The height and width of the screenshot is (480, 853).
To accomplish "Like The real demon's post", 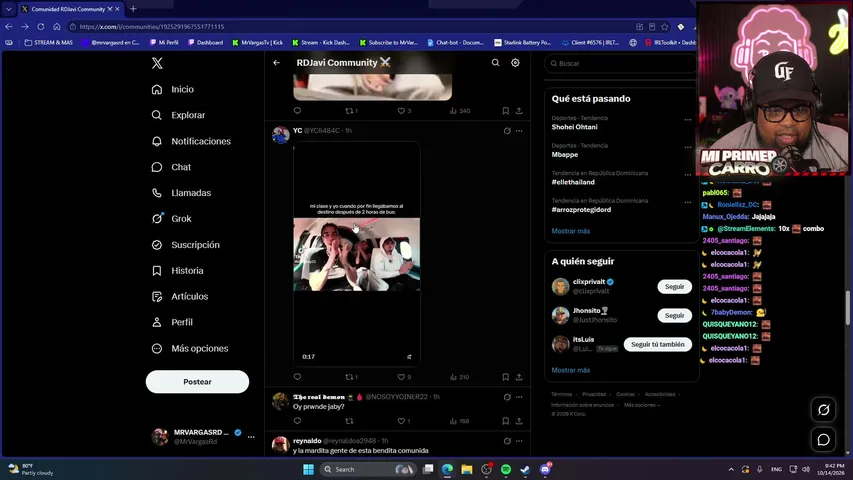I will pyautogui.click(x=404, y=421).
